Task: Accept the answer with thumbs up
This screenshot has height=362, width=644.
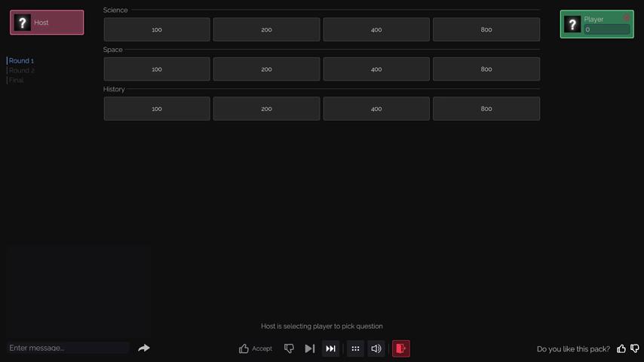Action: [255, 348]
